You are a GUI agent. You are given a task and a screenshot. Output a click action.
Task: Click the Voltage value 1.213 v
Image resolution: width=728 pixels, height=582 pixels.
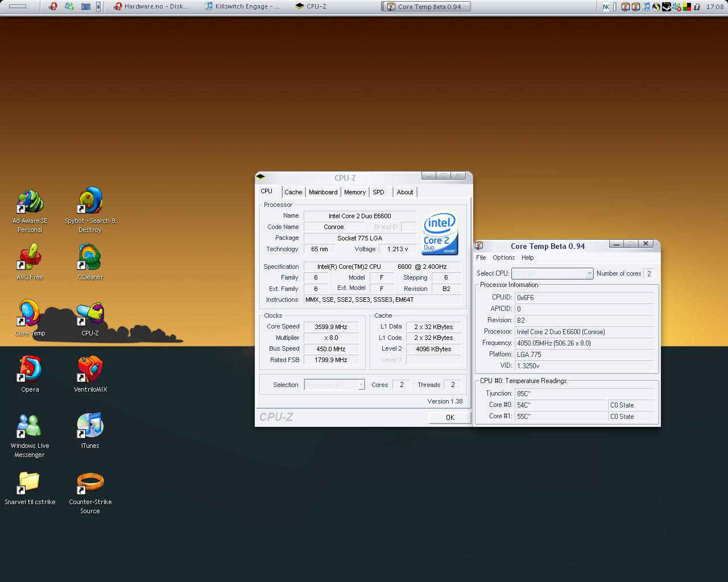(x=398, y=249)
